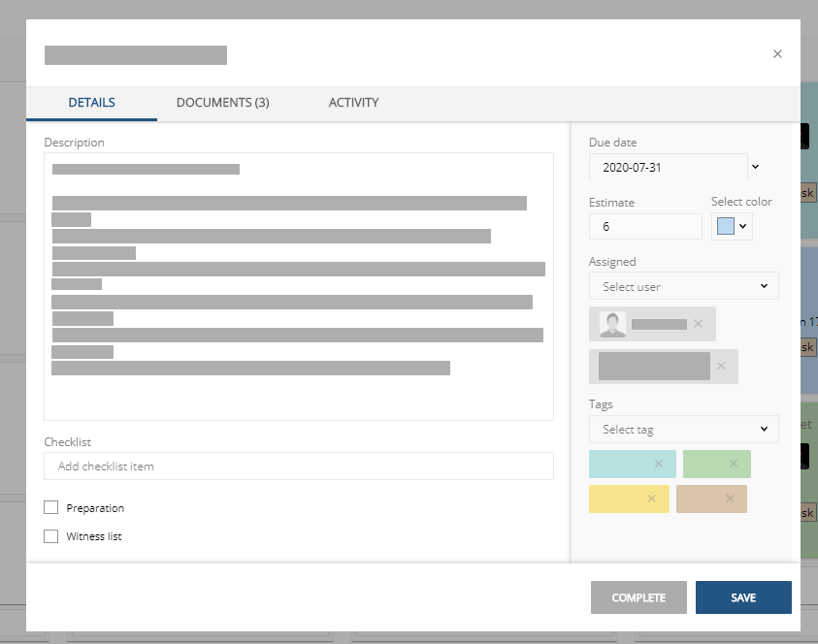Check the Preparation checklist item
Viewport: 818px width, 644px height.
click(50, 507)
